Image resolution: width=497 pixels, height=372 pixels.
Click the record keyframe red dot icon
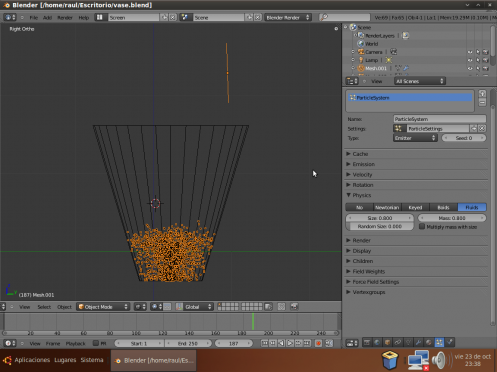[x=318, y=343]
